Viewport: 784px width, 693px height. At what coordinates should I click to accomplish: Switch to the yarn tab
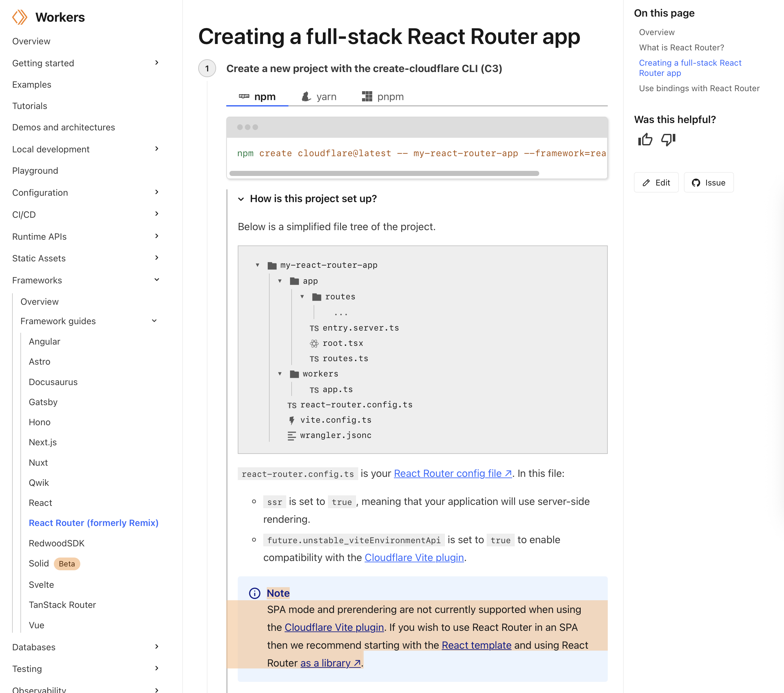[319, 97]
